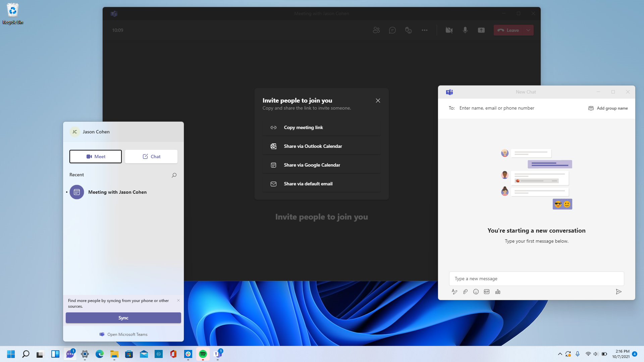Click the Copy meeting link icon
The image size is (644, 362).
click(x=273, y=127)
